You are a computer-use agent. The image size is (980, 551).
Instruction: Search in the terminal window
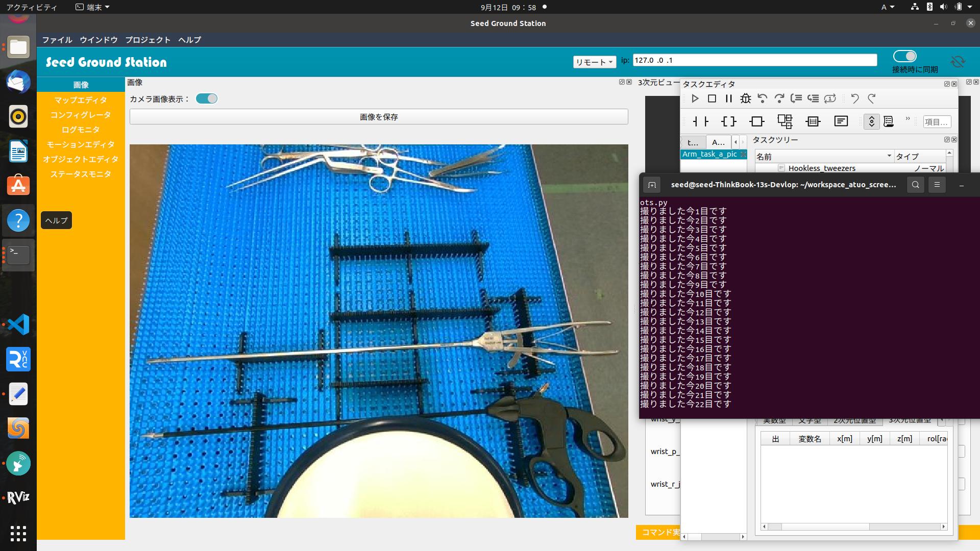916,185
